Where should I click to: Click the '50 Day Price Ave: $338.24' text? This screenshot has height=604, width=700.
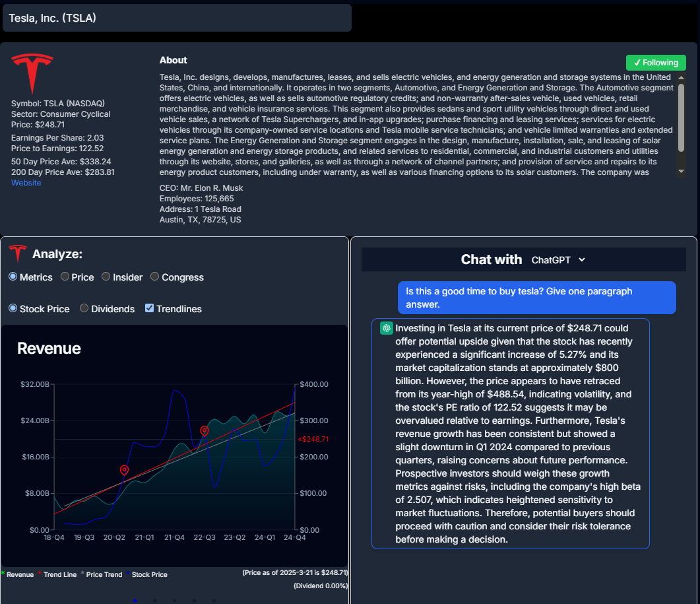[x=61, y=162]
